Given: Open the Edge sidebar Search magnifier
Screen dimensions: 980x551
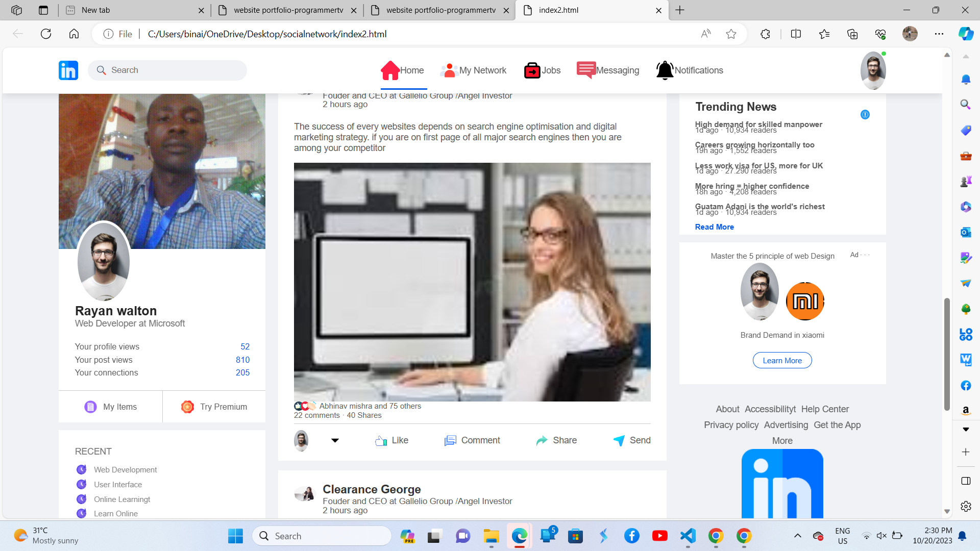Looking at the screenshot, I should coord(966,105).
